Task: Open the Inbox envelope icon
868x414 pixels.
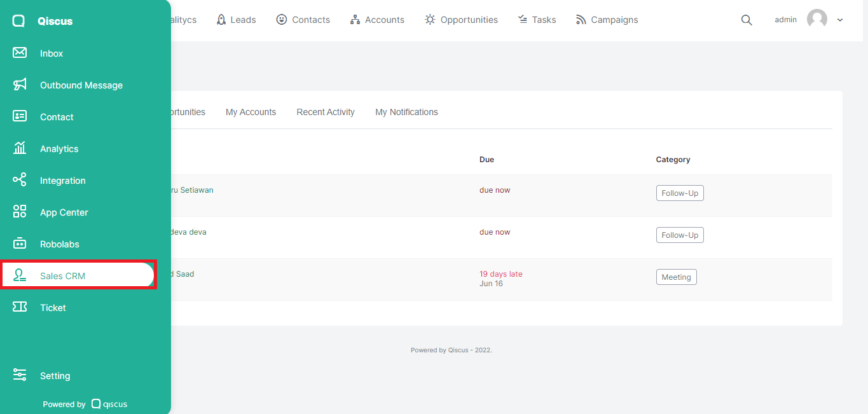Action: click(20, 53)
